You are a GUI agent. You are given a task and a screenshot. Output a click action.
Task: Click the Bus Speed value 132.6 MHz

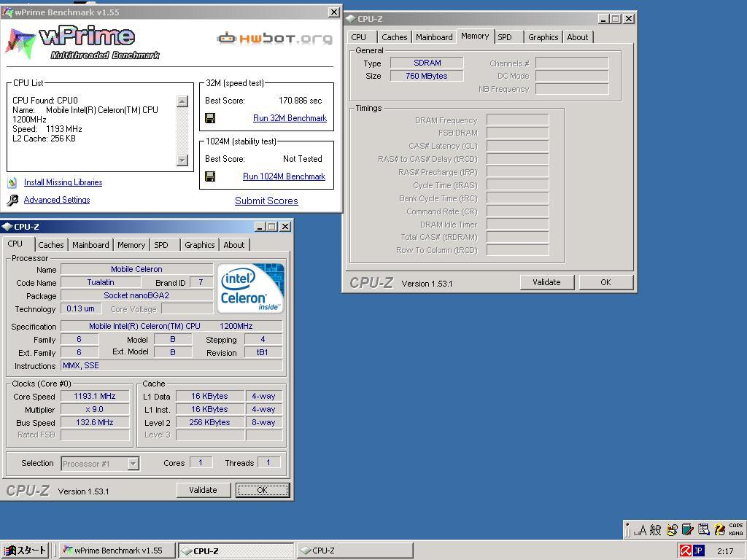(95, 422)
